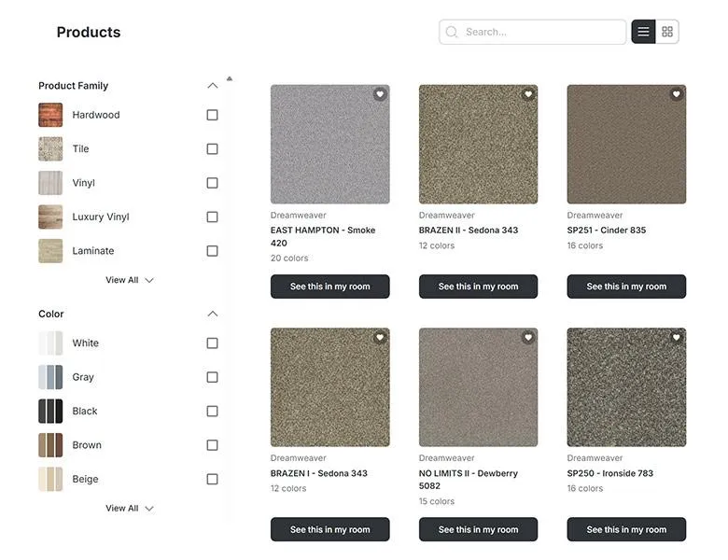Screen dimensions: 728x560
Task: Click the 'SP251 - Cinder 835' title
Action: [x=607, y=230]
